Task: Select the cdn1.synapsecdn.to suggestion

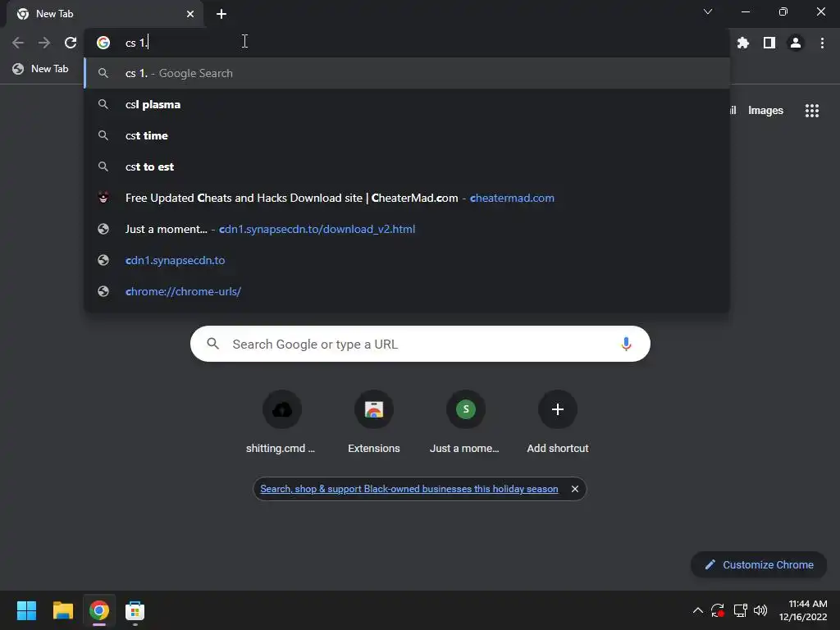Action: pos(407,260)
